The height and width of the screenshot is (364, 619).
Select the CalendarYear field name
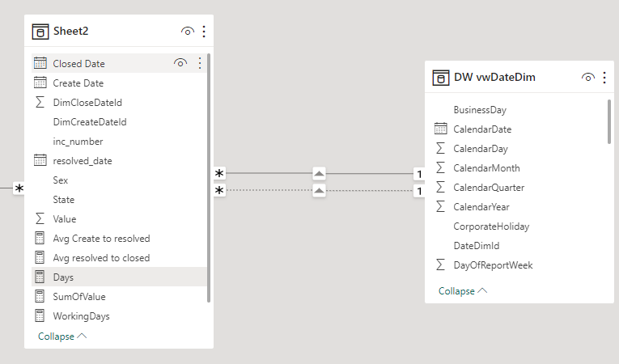481,207
